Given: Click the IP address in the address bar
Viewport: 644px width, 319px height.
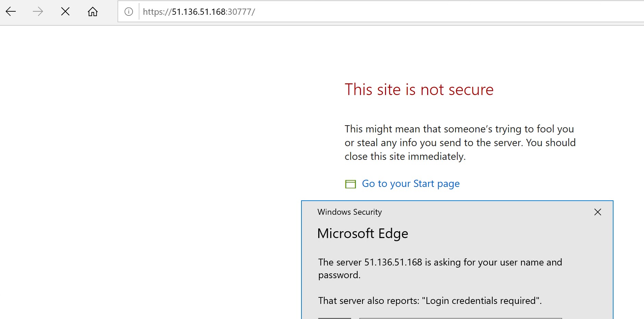Looking at the screenshot, I should (x=198, y=12).
